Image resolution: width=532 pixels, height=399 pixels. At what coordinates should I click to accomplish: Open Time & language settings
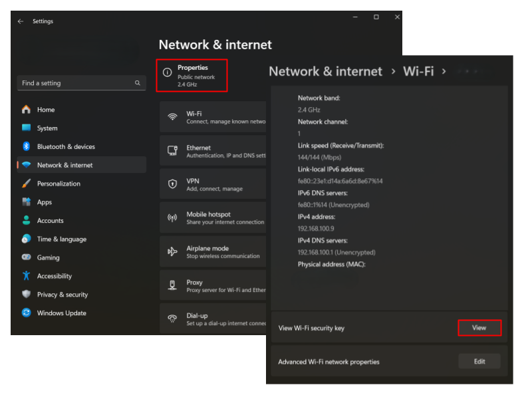point(61,239)
